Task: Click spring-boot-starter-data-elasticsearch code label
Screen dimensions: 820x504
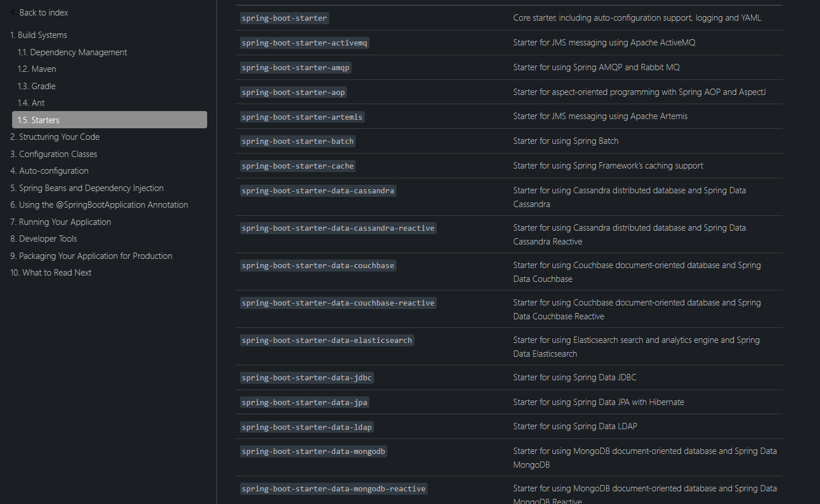Action: [327, 341]
